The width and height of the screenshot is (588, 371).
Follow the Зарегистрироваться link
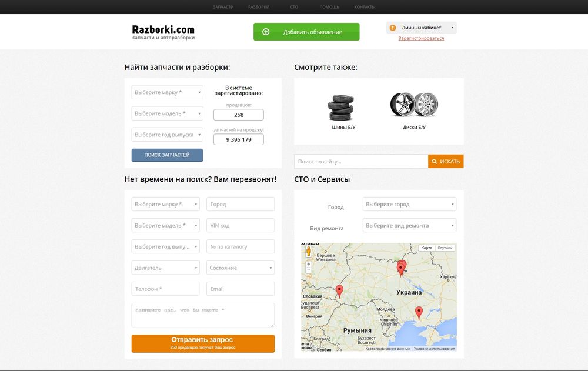tap(421, 38)
